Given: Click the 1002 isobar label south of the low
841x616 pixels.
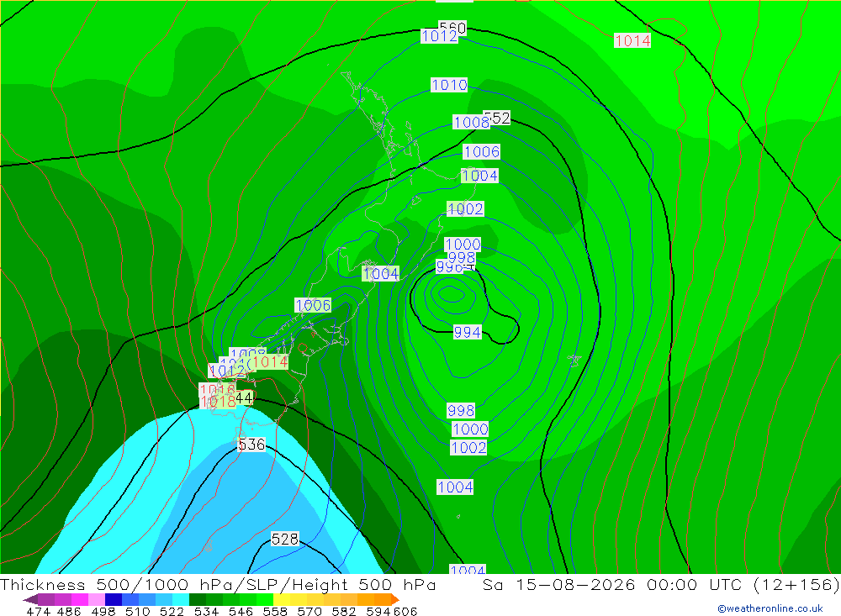Looking at the screenshot, I should [x=468, y=447].
